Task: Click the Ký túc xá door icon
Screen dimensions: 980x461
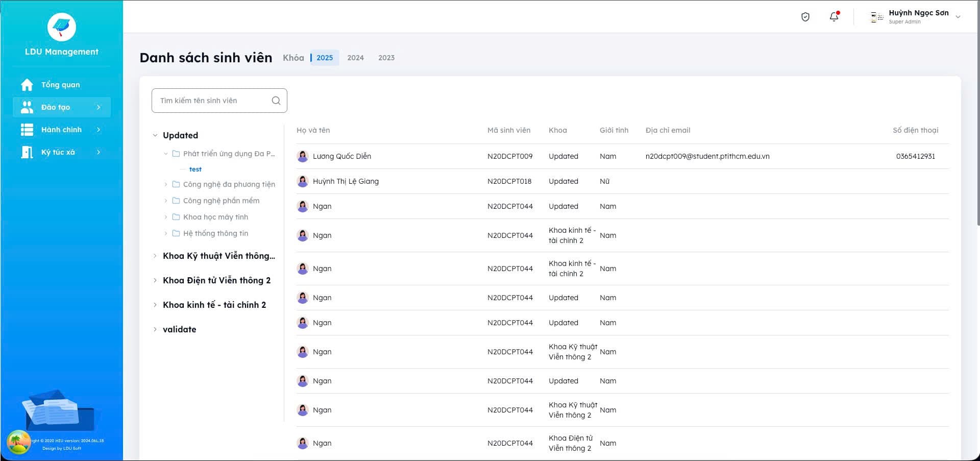Action: (x=27, y=152)
